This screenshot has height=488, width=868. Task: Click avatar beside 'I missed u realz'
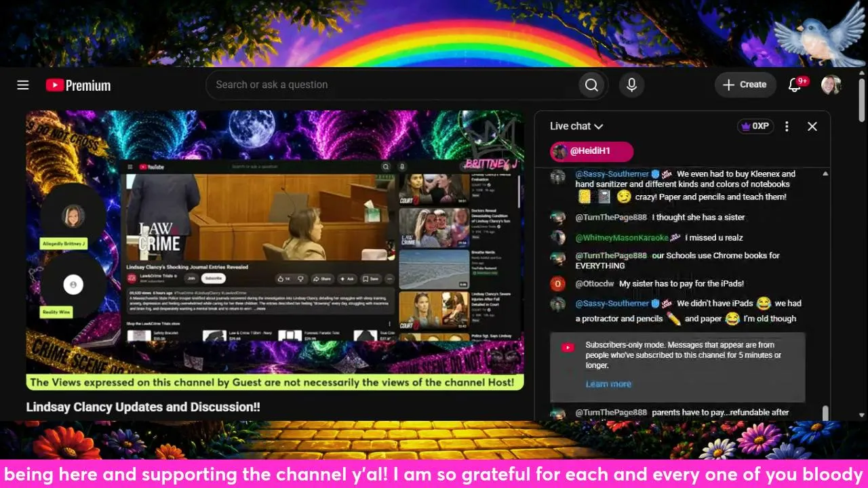[x=558, y=238]
